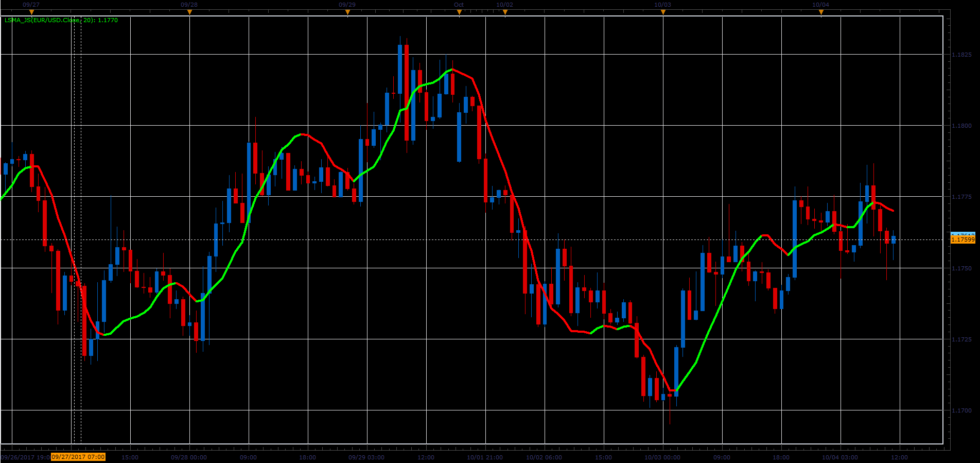Click the 10/03 00:00 time axis label
The image size is (980, 463).
point(662,457)
